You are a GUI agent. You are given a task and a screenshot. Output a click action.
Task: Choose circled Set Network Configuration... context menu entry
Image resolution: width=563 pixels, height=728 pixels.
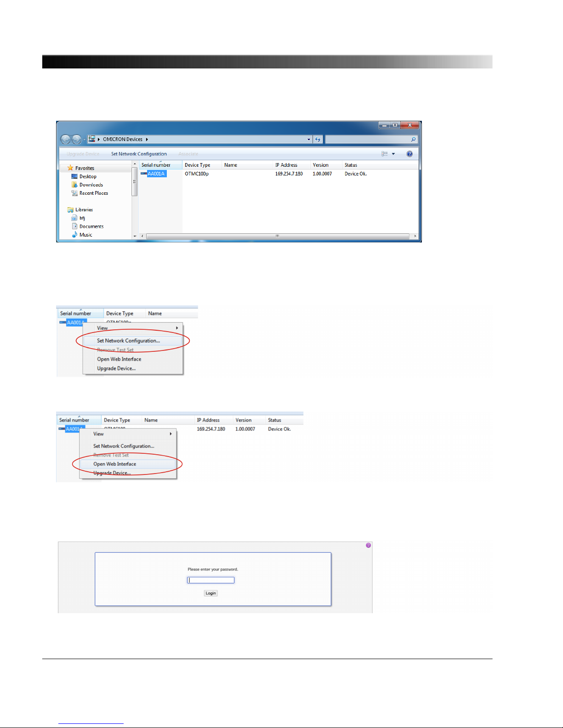133,341
